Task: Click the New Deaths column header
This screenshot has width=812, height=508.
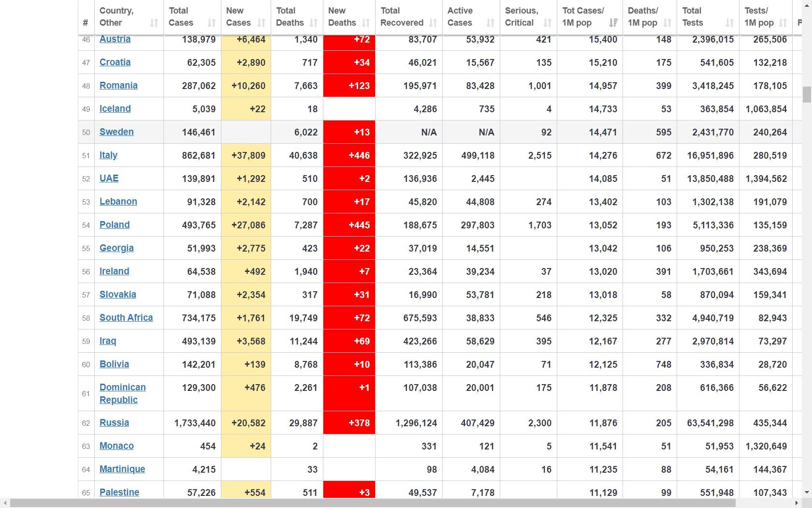Action: 349,17
